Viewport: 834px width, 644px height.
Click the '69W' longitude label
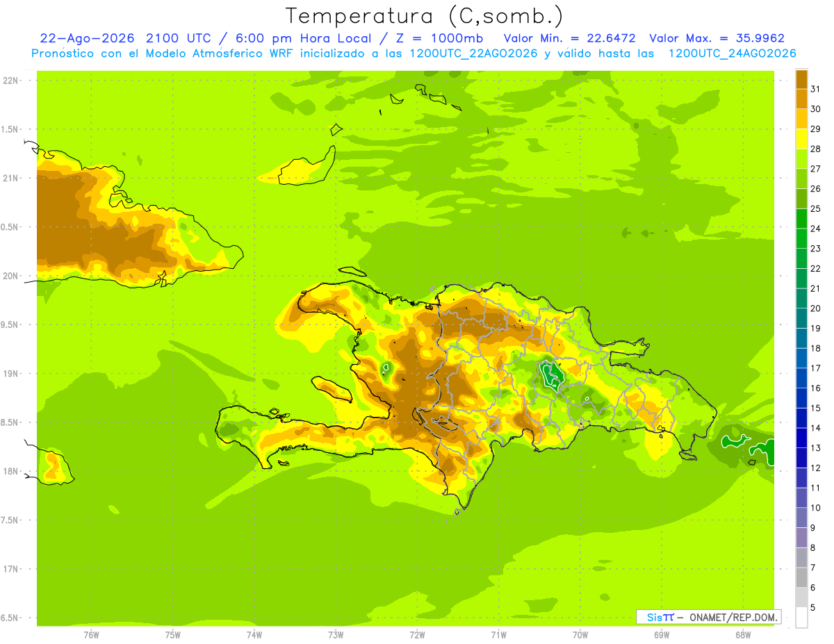coord(662,635)
